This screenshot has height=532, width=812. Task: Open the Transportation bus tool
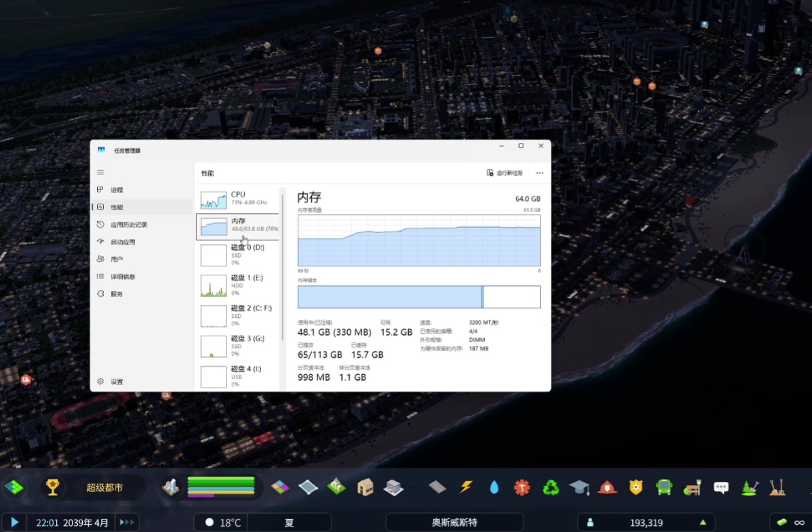[x=664, y=487]
